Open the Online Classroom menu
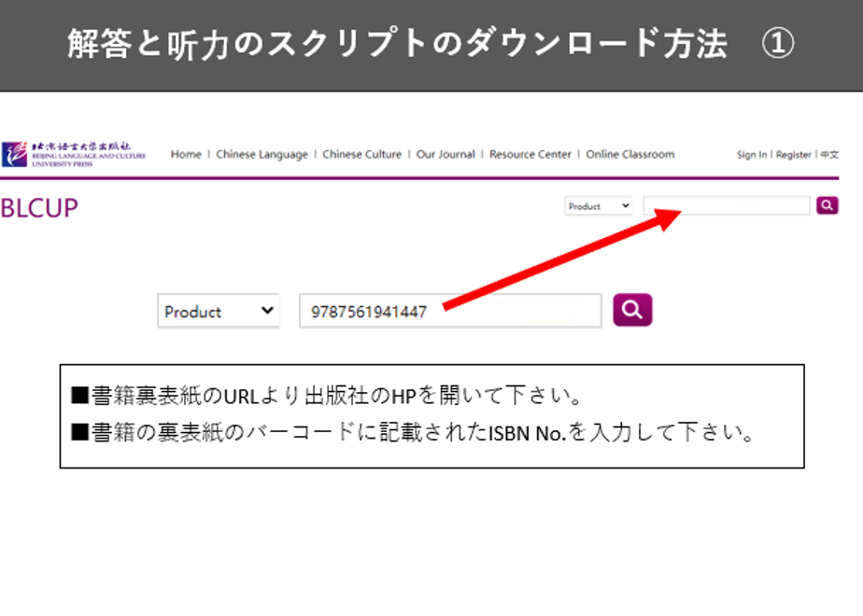863x616 pixels. (x=630, y=155)
